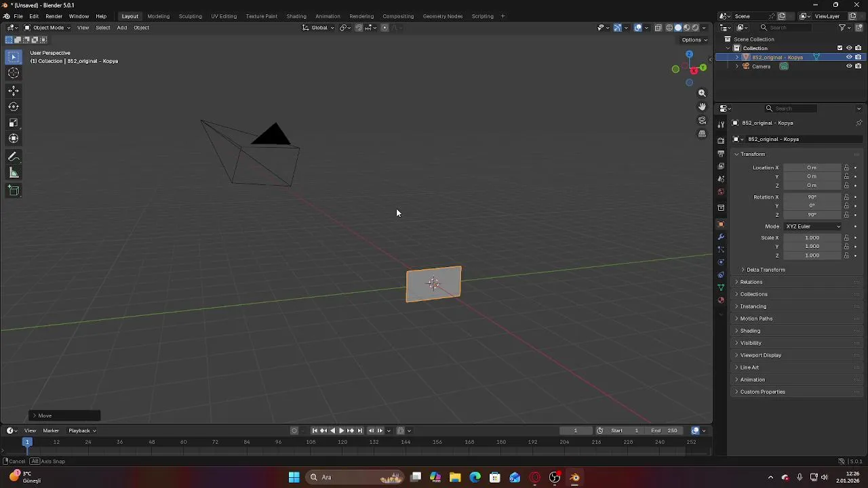Toggle snapping magnet in header
Viewport: 868px width, 488px height.
coord(359,28)
